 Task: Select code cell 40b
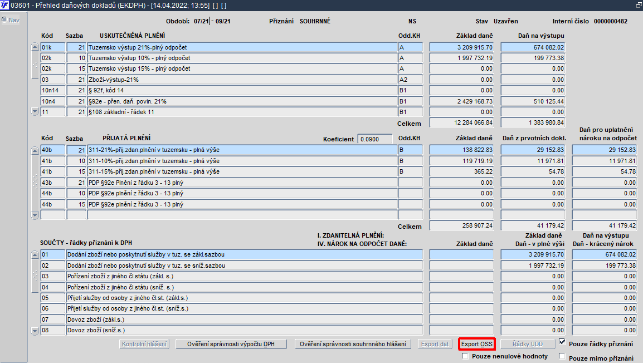(x=52, y=150)
